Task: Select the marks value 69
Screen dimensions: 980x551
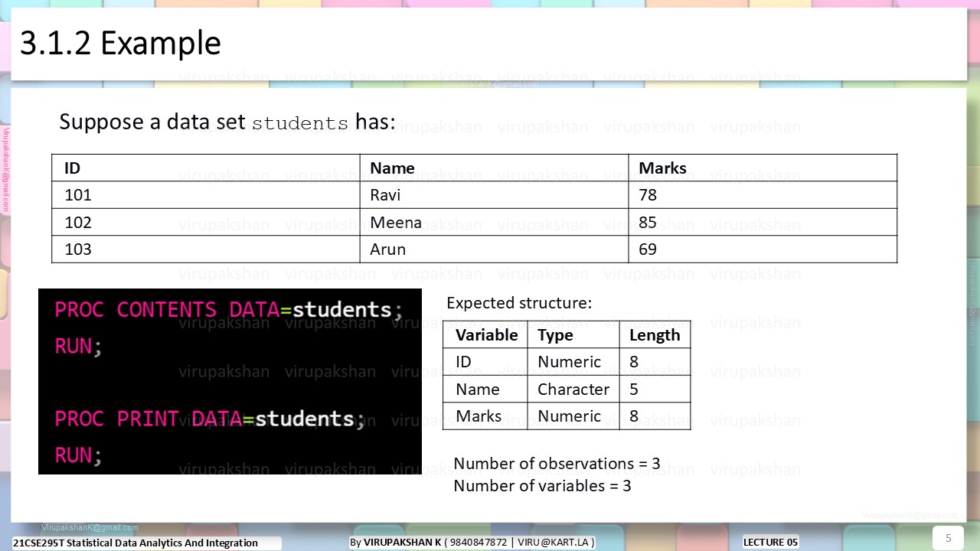Action: (x=763, y=249)
